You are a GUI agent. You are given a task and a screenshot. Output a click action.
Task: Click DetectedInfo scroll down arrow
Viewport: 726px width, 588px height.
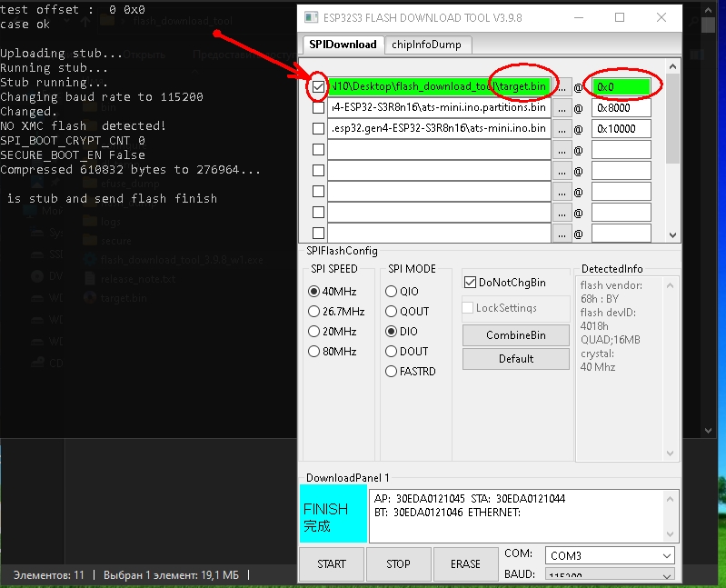(x=670, y=453)
